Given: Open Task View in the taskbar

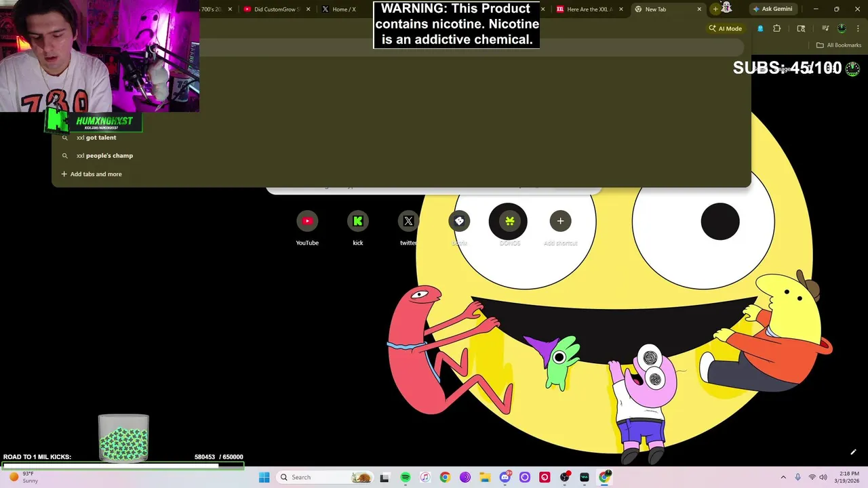Looking at the screenshot, I should coord(384,477).
